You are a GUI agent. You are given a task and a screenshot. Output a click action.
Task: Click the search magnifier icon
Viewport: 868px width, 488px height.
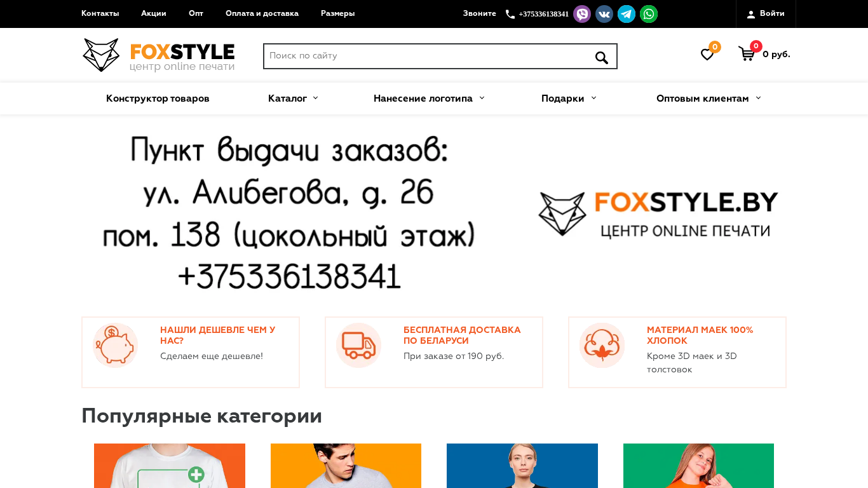[x=601, y=57]
